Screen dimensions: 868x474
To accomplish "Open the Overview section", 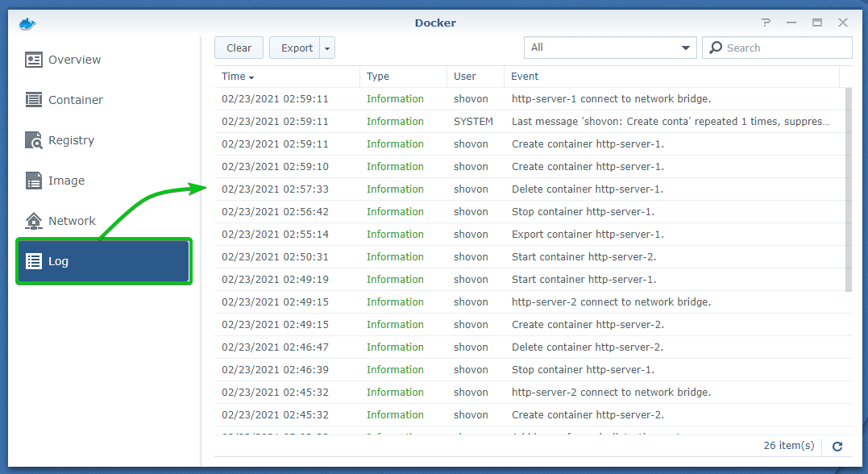I will coord(104,60).
